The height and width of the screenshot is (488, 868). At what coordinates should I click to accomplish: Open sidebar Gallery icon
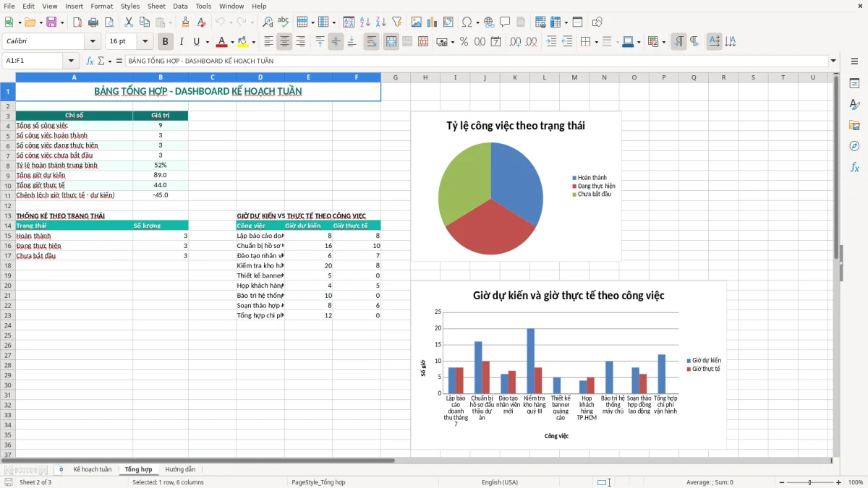[x=854, y=125]
